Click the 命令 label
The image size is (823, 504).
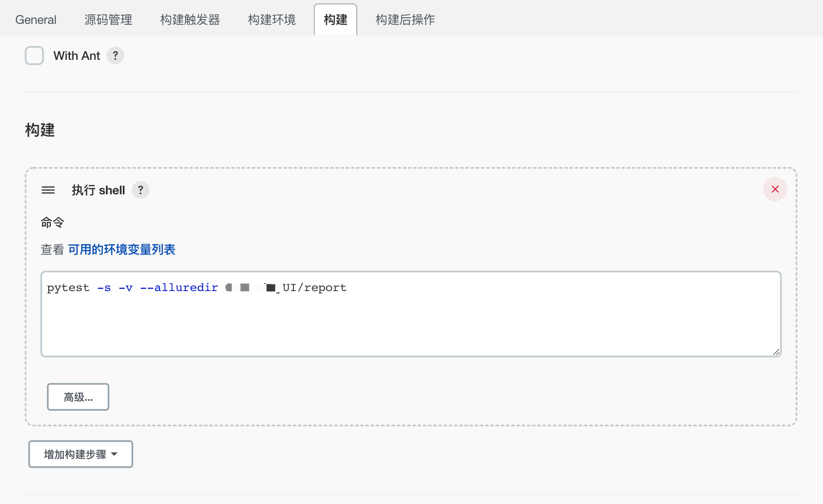point(53,223)
